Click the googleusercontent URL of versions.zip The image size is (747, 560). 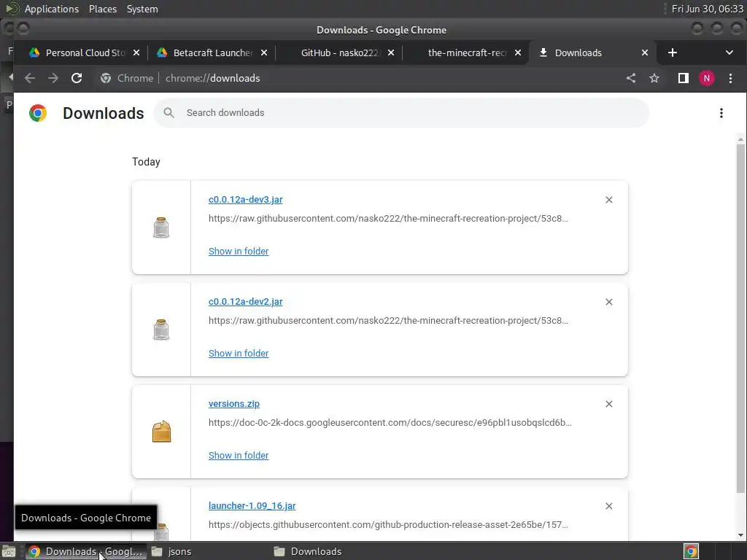390,422
